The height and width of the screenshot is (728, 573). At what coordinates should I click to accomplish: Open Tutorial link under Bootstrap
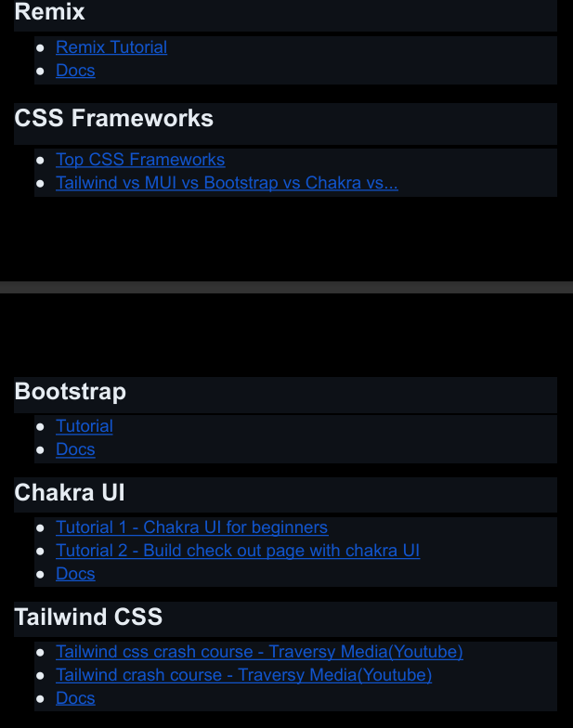click(x=85, y=426)
